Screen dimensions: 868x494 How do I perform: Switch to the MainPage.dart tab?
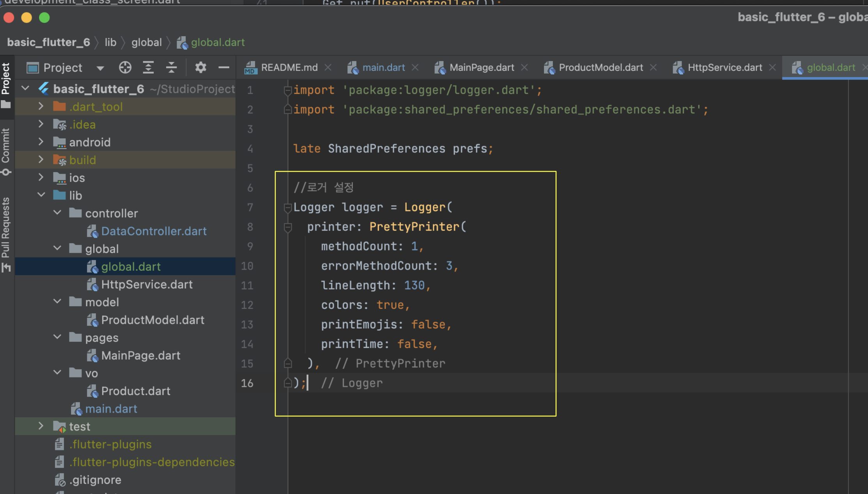click(481, 67)
